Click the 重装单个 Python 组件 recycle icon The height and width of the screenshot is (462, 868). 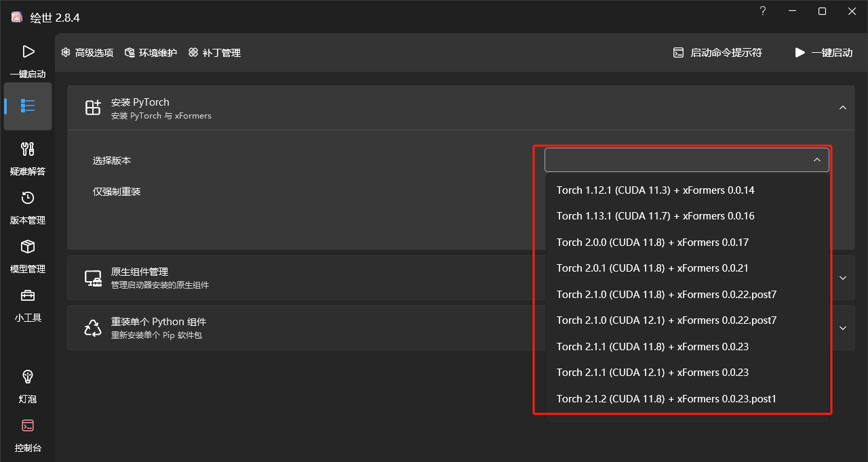(93, 328)
